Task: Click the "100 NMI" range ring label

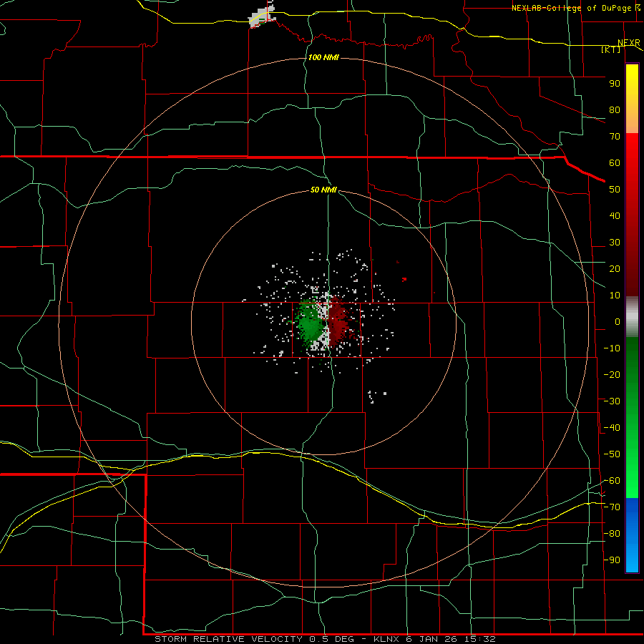Action: click(323, 57)
